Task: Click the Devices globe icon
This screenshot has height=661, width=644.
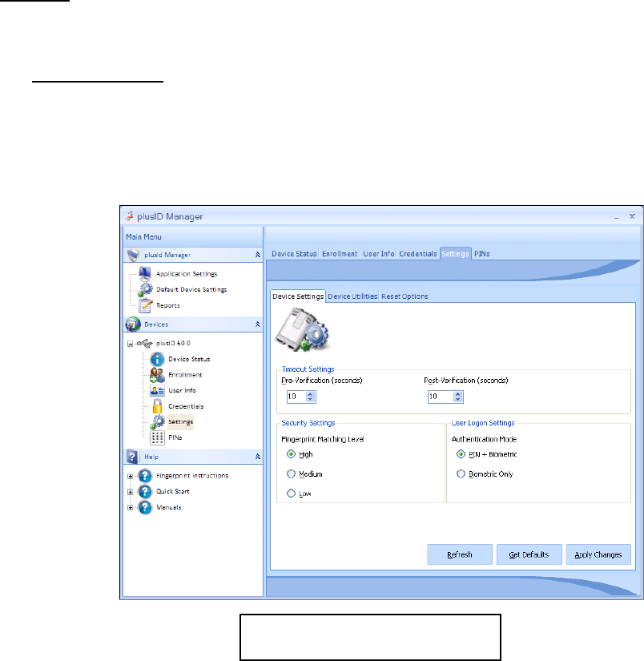Action: pyautogui.click(x=133, y=324)
